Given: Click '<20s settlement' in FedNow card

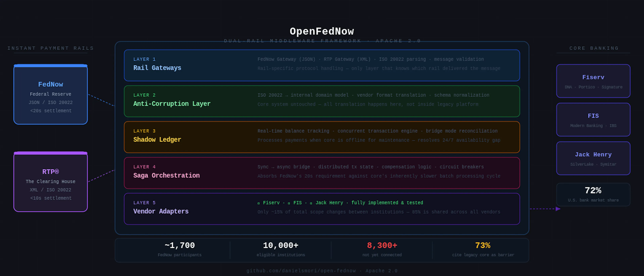Looking at the screenshot, I should (51, 111).
